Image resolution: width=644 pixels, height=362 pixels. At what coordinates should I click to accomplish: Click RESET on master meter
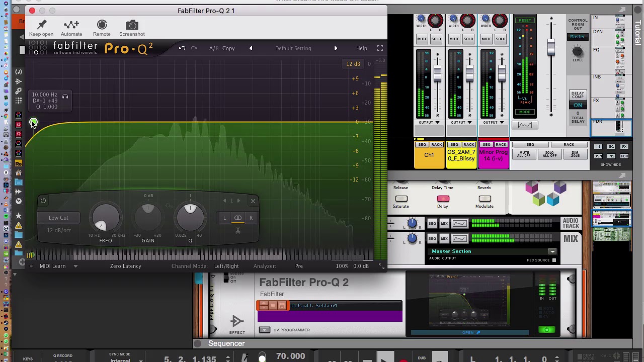click(x=525, y=21)
